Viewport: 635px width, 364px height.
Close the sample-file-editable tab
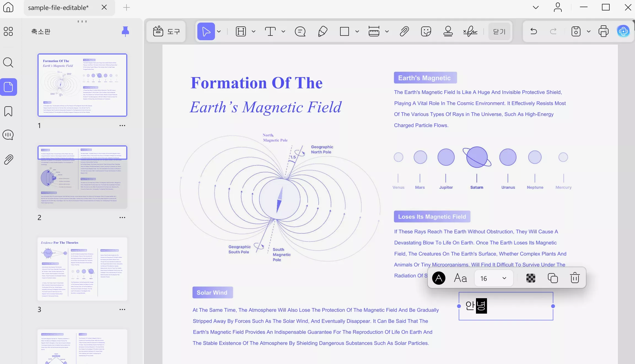pos(104,7)
